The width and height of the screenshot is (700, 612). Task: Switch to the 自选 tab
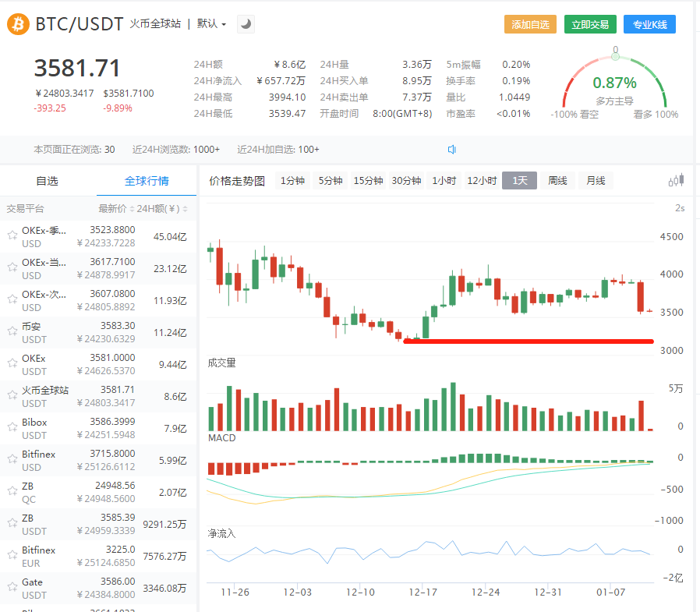coord(48,181)
